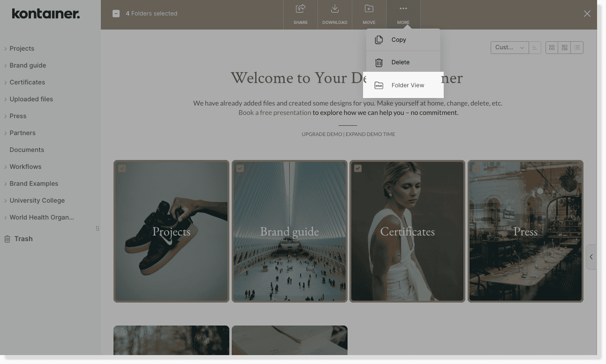Uncheck the Brand guide folder checkbox
The width and height of the screenshot is (606, 364).
click(x=240, y=168)
